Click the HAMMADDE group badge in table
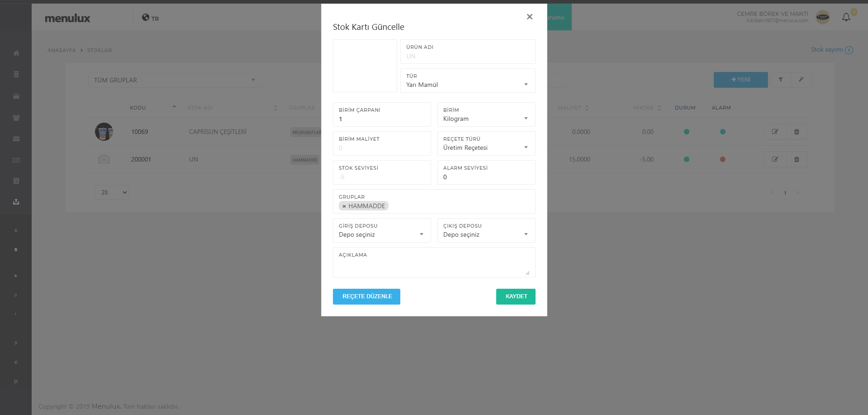The width and height of the screenshot is (868, 415). pyautogui.click(x=305, y=160)
